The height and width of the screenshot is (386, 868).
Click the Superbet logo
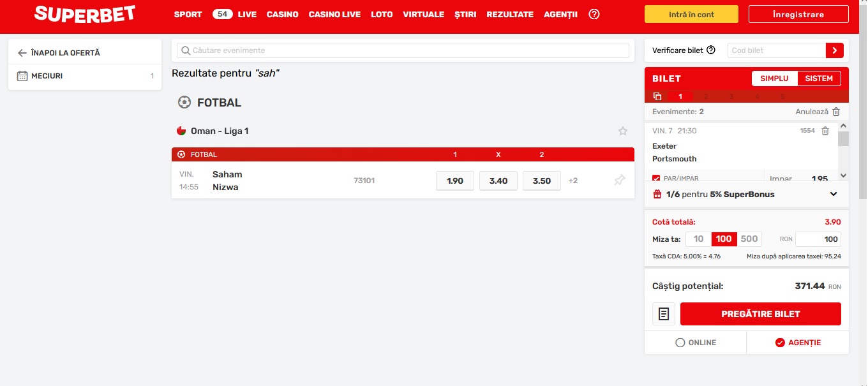coord(85,13)
